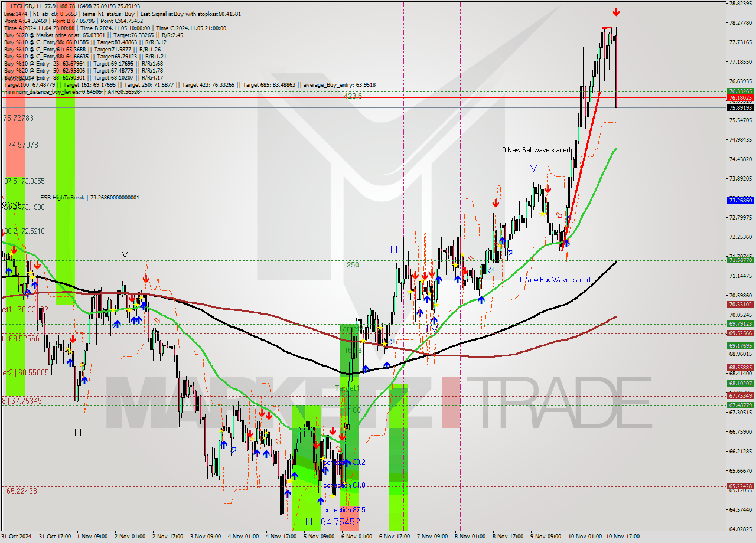Click the current price tag 75.89193
756x543 pixels.
click(x=741, y=108)
